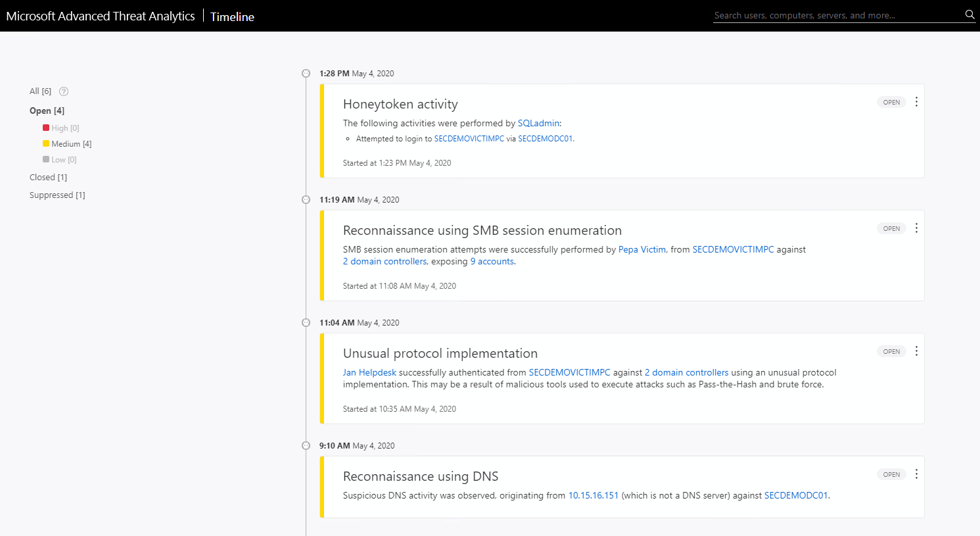Open the 9 accounts link

tap(492, 261)
